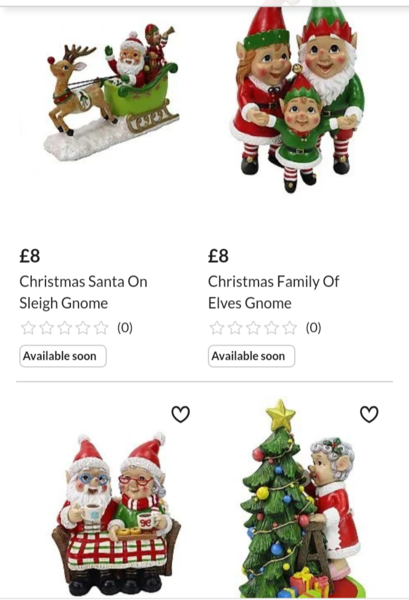Favorite the Mrs Claus tree gnome
The width and height of the screenshot is (409, 600).
click(369, 414)
